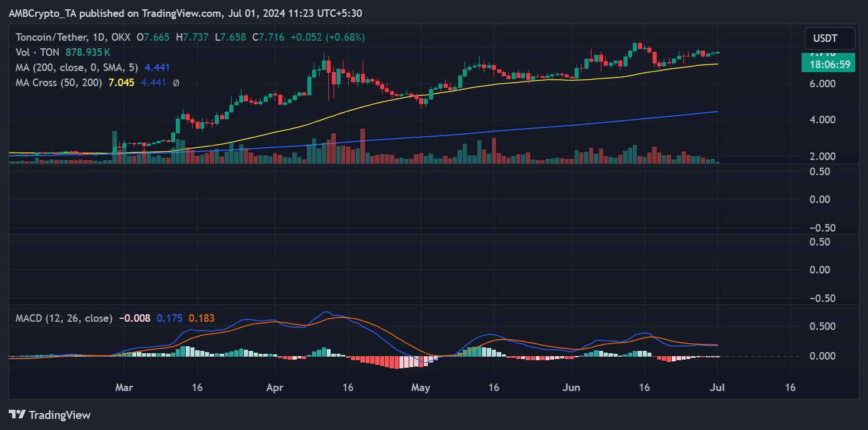
Task: Click the 4.441 value on MA (200) row
Action: click(157, 67)
